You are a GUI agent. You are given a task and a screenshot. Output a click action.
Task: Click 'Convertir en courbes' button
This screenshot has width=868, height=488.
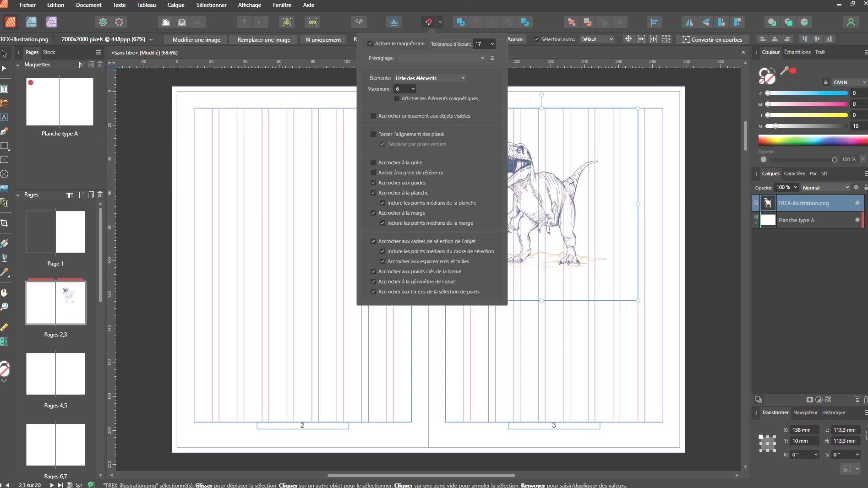[712, 40]
